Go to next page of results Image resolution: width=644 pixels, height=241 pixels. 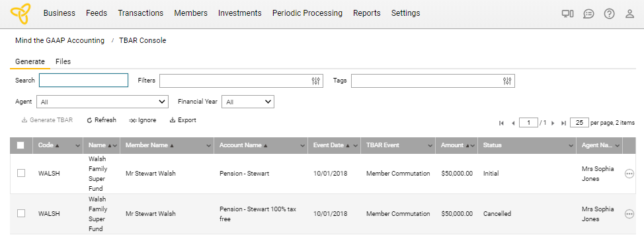click(553, 123)
